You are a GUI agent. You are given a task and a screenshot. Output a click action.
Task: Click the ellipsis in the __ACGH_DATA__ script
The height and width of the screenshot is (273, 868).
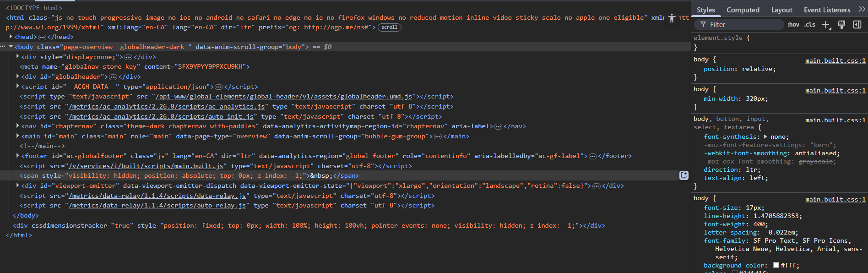(219, 87)
